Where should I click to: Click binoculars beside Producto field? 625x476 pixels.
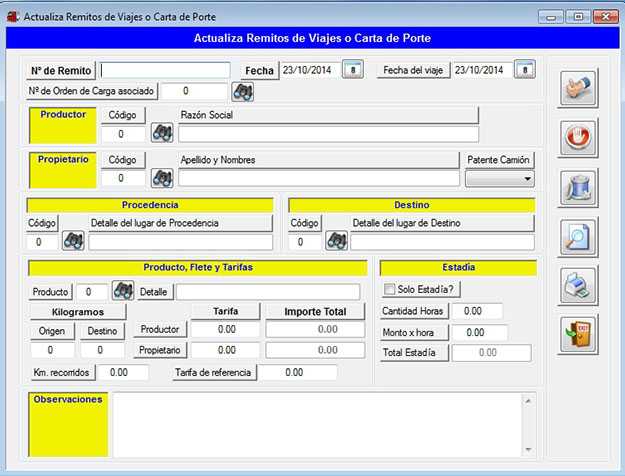pyautogui.click(x=123, y=291)
